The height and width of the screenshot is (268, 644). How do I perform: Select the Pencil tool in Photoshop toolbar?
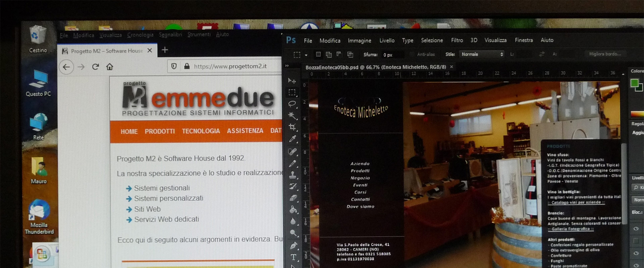point(292,163)
